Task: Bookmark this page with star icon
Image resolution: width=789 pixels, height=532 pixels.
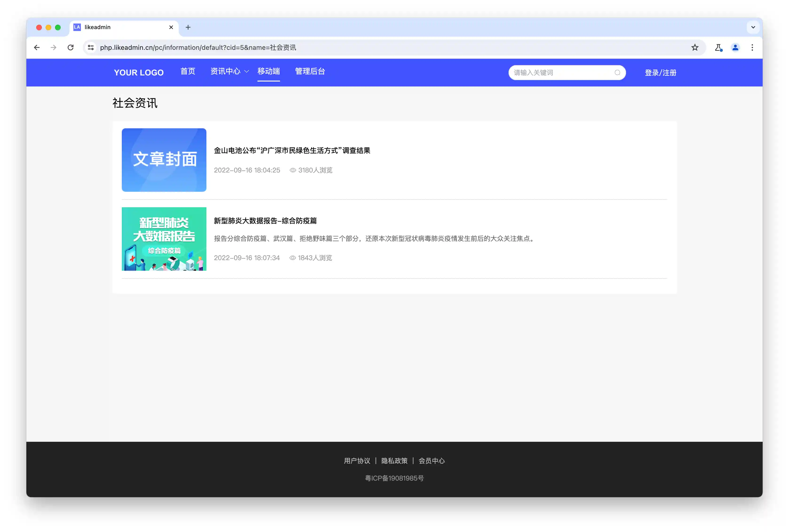Action: point(695,47)
